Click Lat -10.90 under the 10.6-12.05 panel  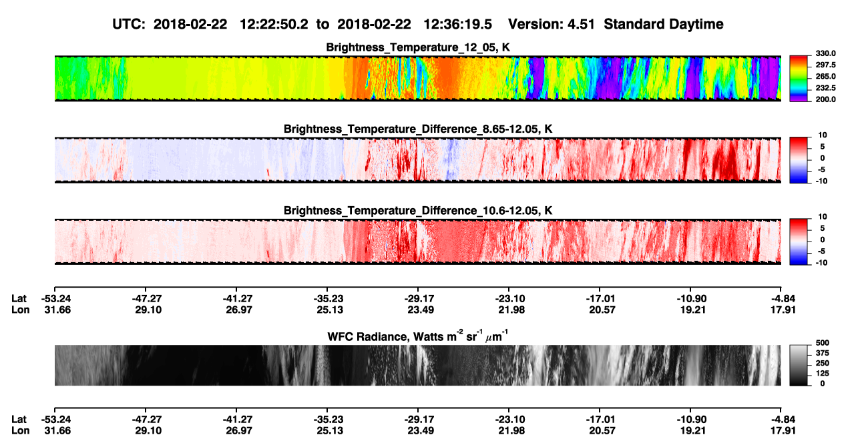click(690, 299)
